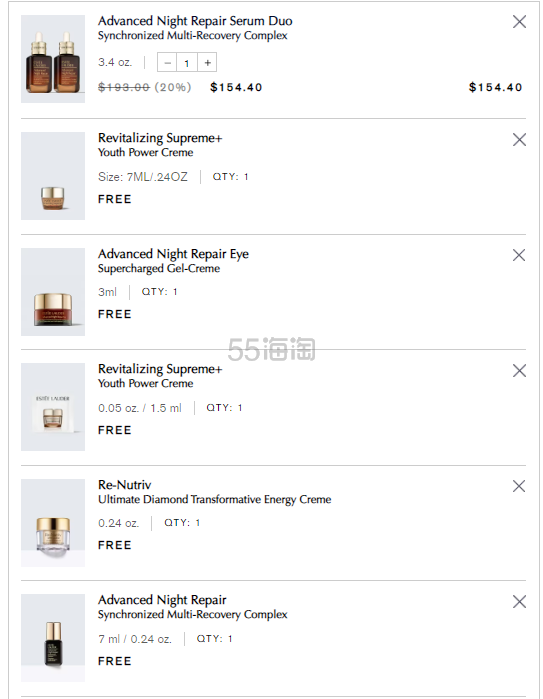This screenshot has height=699, width=543.
Task: Open the first Revitalizing Supreme+ product title
Action: [160, 138]
